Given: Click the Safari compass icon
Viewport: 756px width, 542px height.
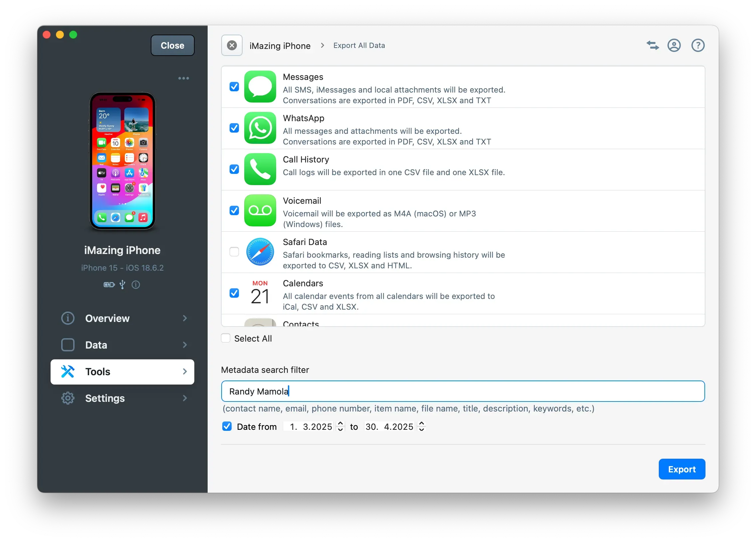Looking at the screenshot, I should 260,252.
